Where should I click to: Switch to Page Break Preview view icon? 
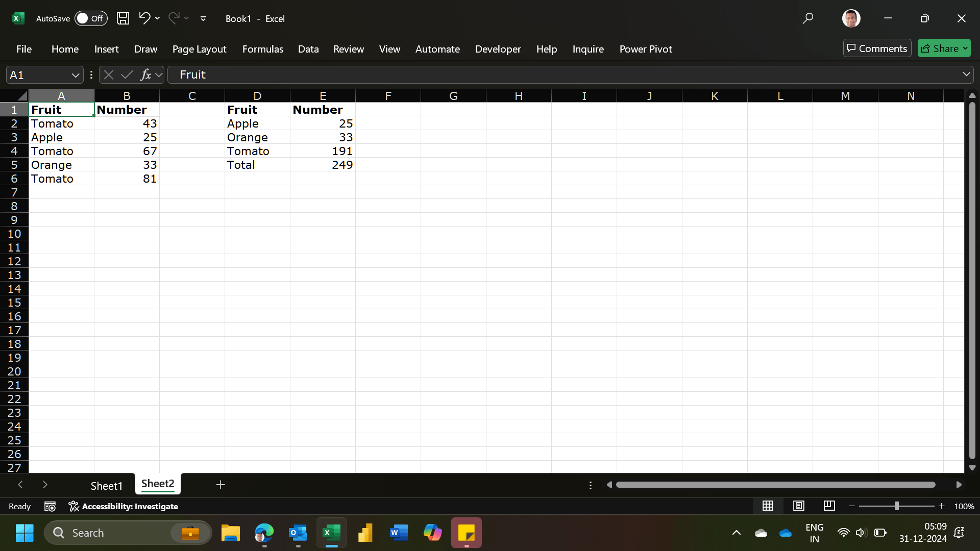click(829, 506)
